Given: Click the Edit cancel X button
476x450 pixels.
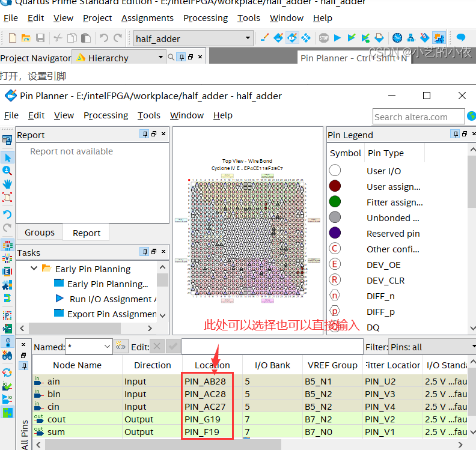Looking at the screenshot, I should point(157,346).
